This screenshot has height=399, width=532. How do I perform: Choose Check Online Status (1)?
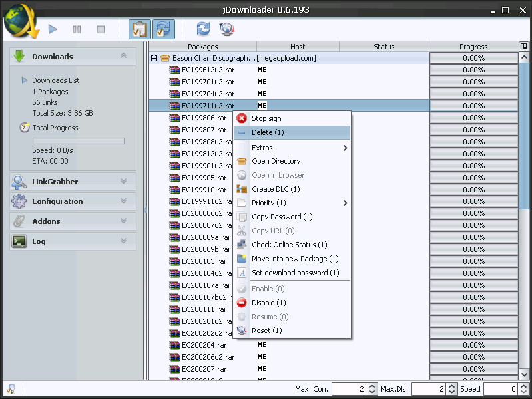292,245
